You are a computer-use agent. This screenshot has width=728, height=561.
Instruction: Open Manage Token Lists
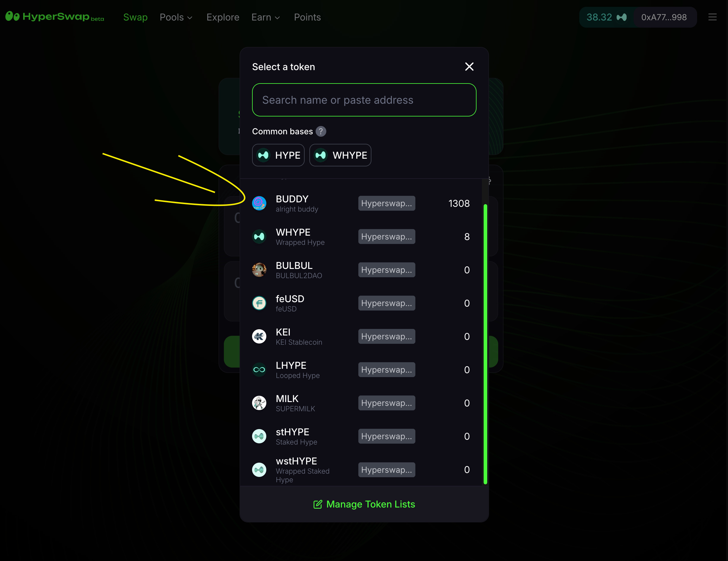point(364,504)
